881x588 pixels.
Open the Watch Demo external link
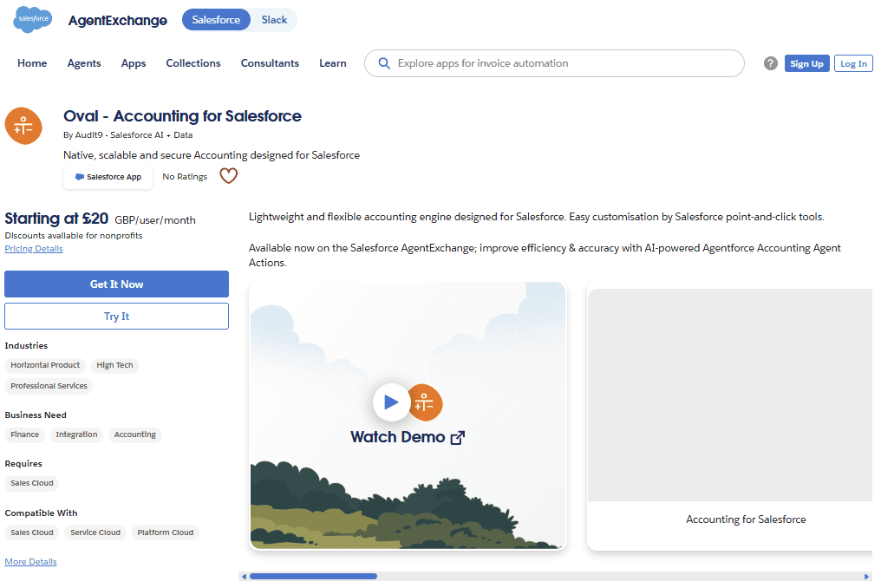[x=408, y=437]
